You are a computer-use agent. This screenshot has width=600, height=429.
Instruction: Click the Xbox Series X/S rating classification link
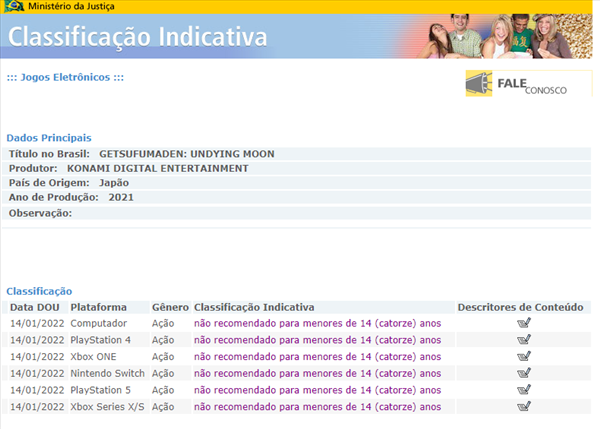pyautogui.click(x=317, y=407)
